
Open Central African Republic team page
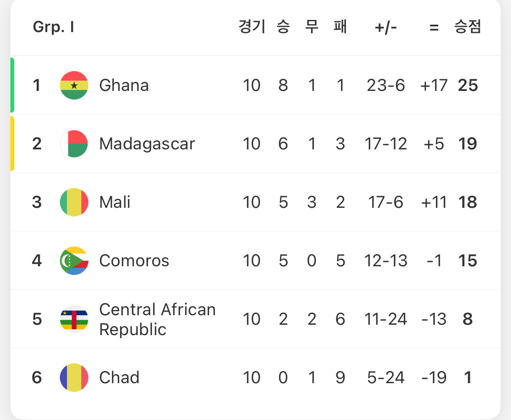coord(157,320)
